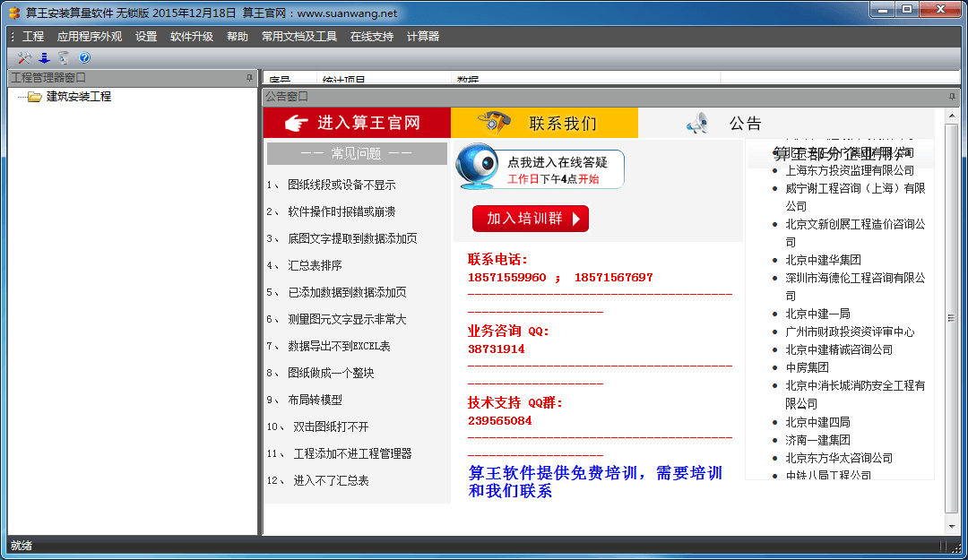968x560 pixels.
Task: Click 中房集团 in user list
Action: pos(807,367)
